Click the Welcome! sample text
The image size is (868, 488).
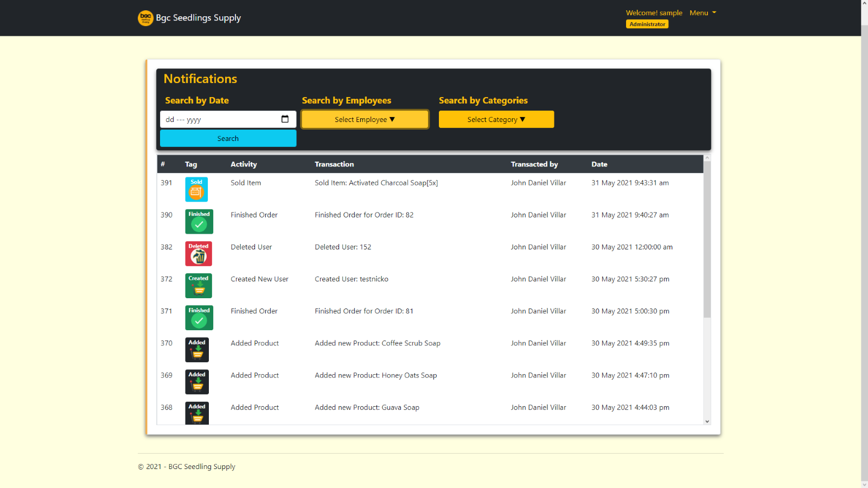[654, 13]
